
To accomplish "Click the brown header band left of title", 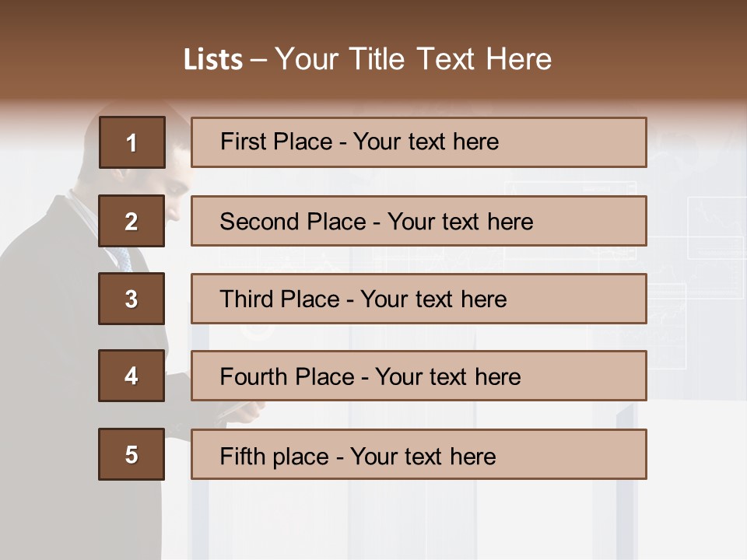I will 86,58.
